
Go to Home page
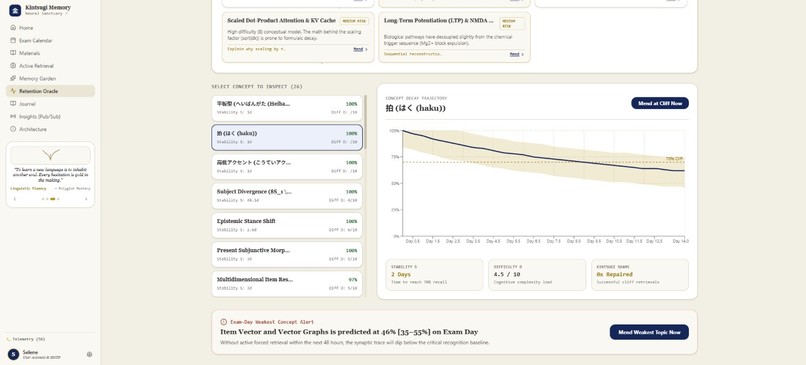(x=50, y=28)
